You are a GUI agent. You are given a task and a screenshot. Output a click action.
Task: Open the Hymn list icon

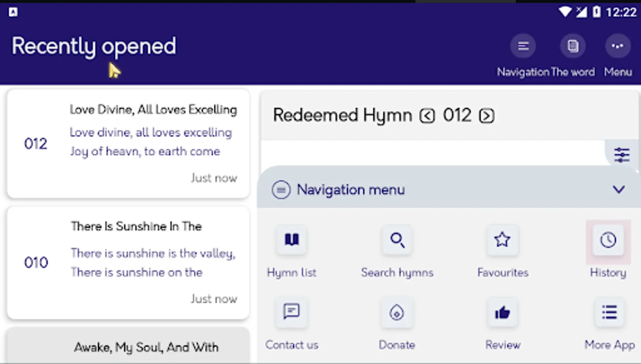pyautogui.click(x=291, y=240)
